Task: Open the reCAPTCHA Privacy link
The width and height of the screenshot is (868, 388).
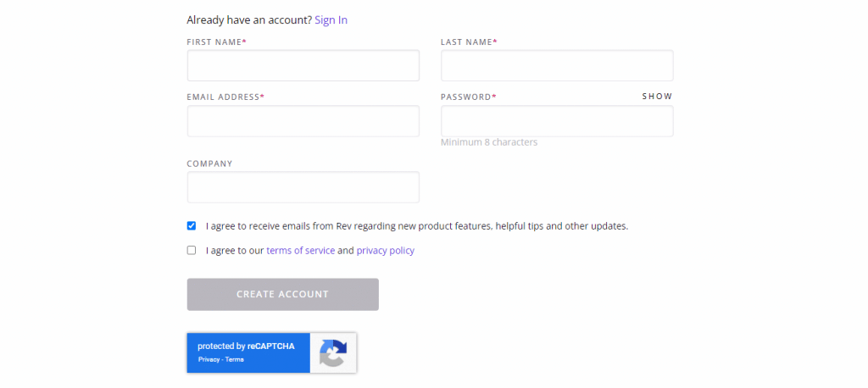Action: [209, 359]
